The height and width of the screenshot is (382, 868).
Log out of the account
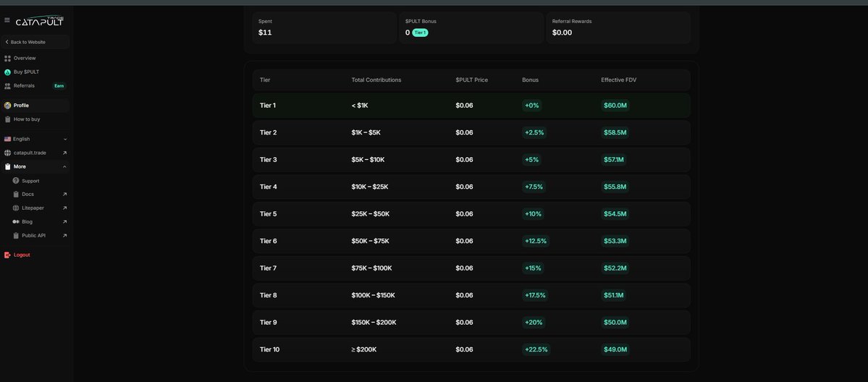pyautogui.click(x=22, y=255)
